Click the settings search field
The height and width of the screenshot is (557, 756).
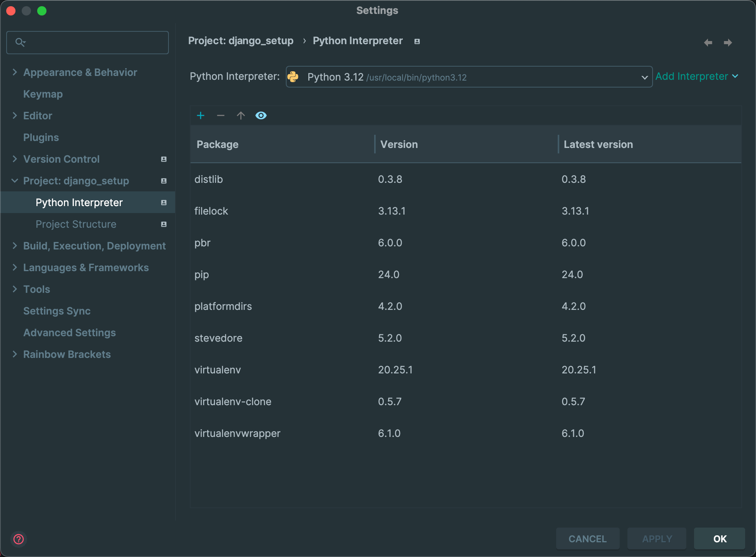[x=93, y=42]
